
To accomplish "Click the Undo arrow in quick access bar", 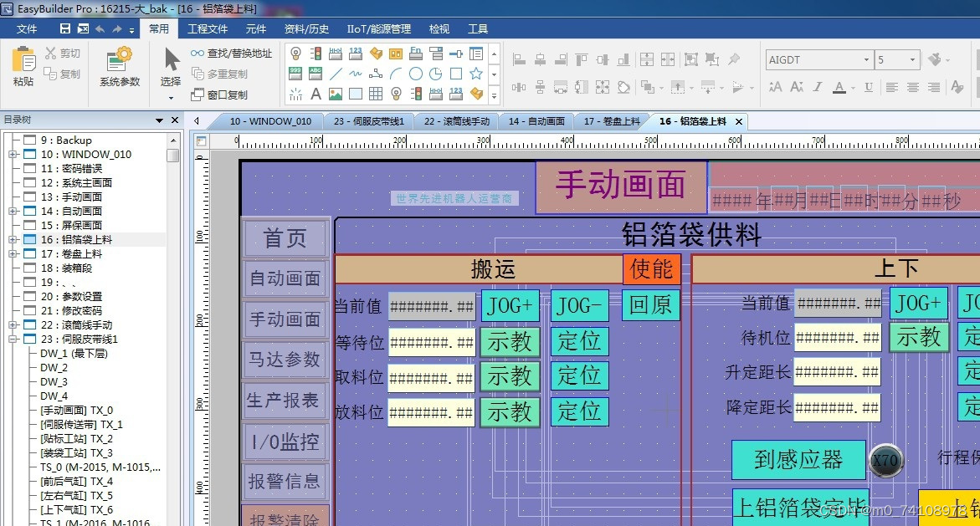I will (100, 28).
